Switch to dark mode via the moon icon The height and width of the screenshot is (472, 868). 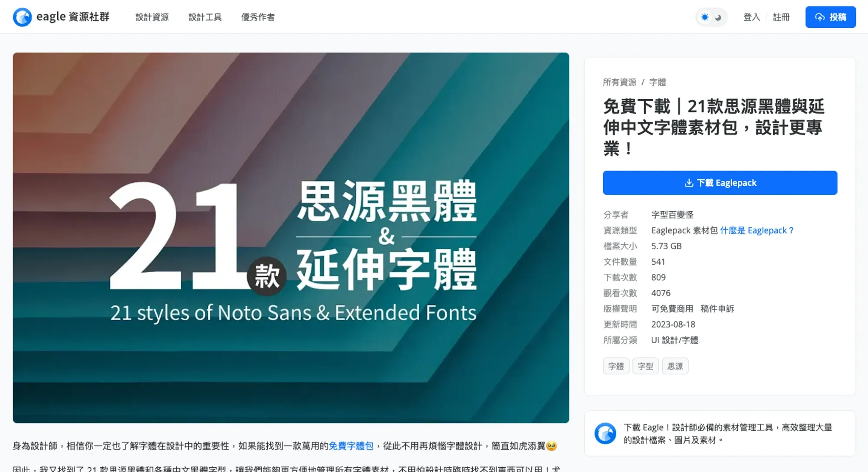(718, 17)
